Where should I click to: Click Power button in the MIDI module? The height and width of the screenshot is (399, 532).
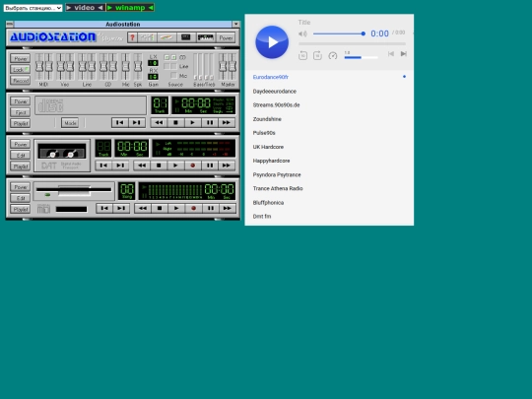pos(21,187)
